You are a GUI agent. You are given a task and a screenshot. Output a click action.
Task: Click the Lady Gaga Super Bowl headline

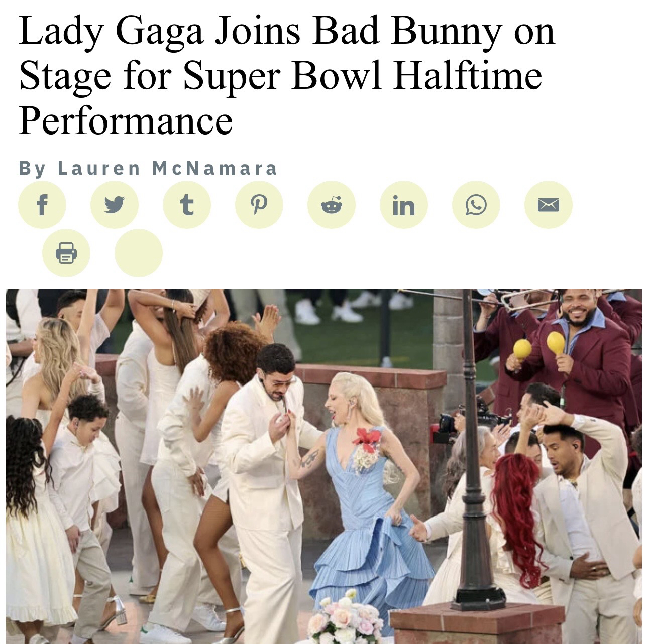tap(287, 75)
